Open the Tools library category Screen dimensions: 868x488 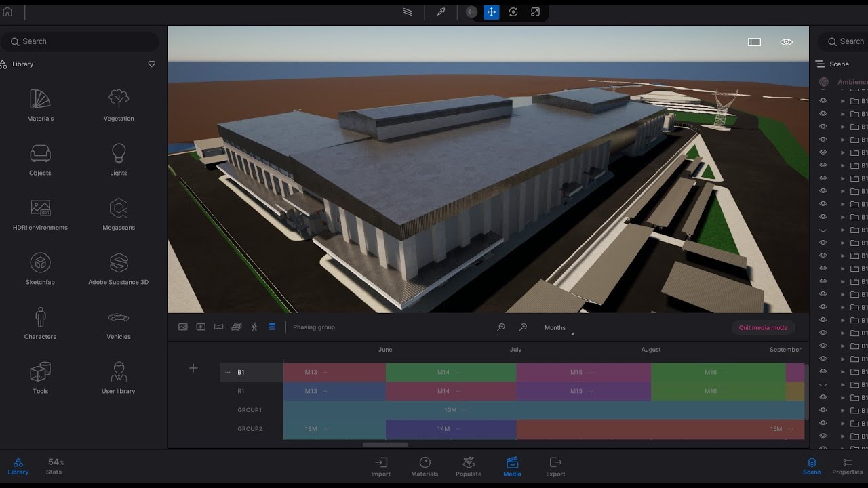pyautogui.click(x=40, y=378)
